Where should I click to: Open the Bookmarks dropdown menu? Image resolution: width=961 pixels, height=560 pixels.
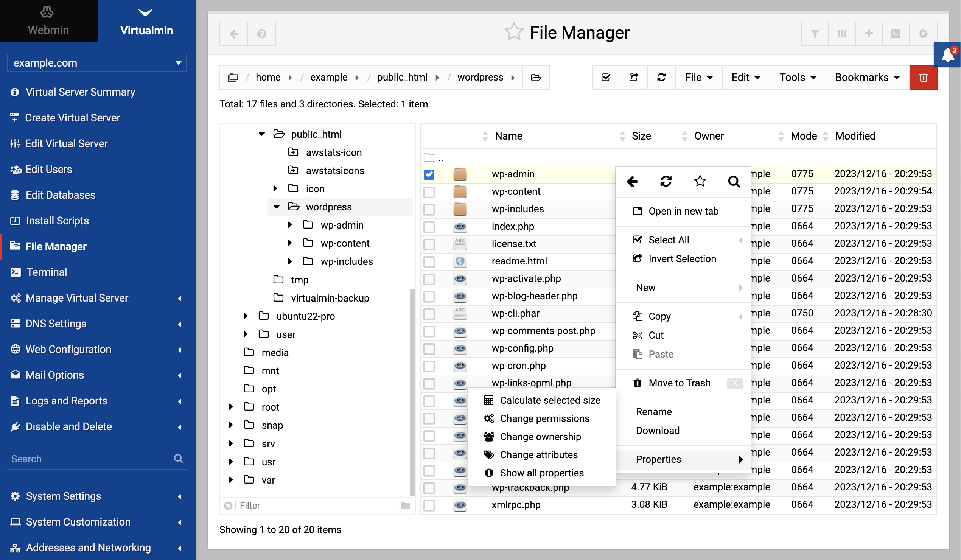click(867, 78)
